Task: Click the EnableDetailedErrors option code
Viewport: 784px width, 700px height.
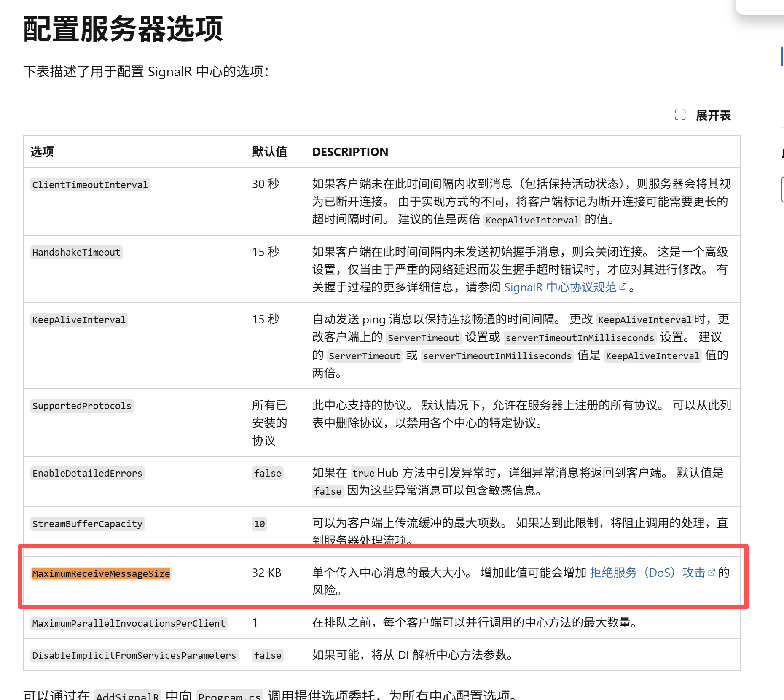Action: 87,473
